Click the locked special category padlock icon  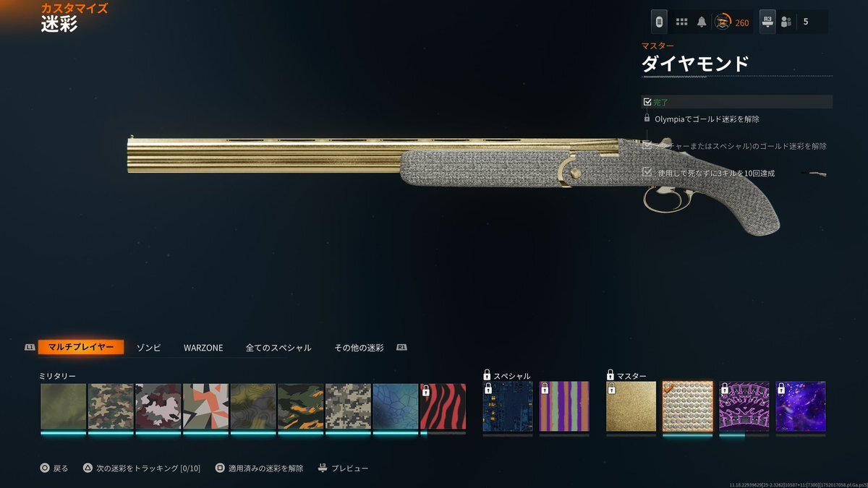pos(487,375)
